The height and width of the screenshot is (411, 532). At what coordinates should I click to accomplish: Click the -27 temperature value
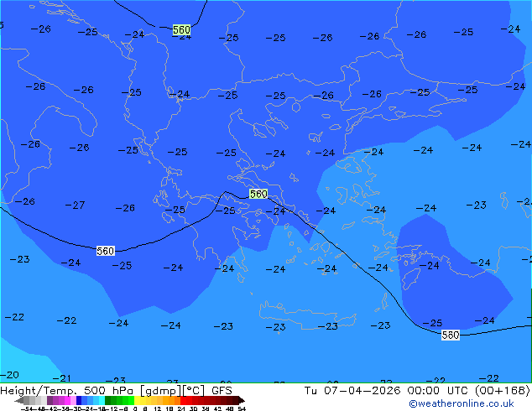point(75,205)
